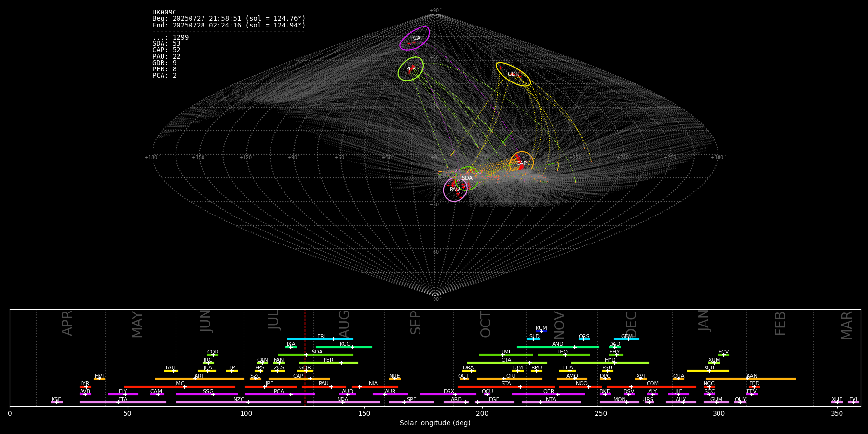The width and height of the screenshot is (868, 434).
Task: Click the DRA shower bar in timeline
Action: pos(469,370)
